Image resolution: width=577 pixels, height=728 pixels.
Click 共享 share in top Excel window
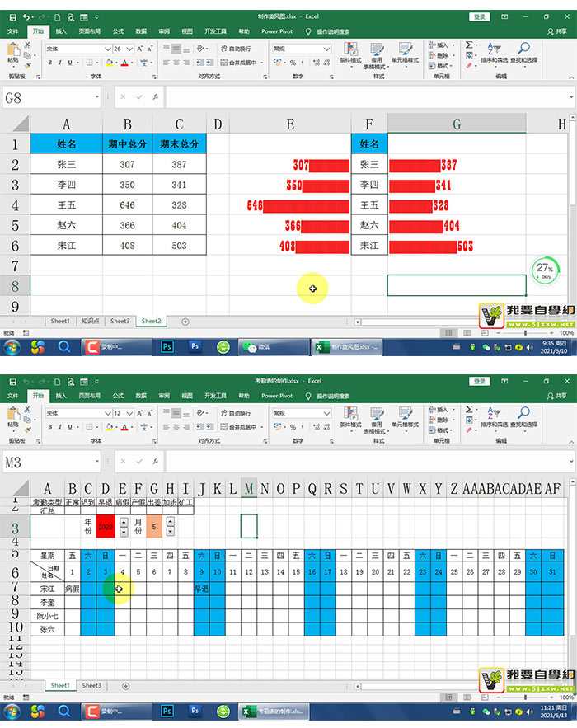pyautogui.click(x=557, y=31)
